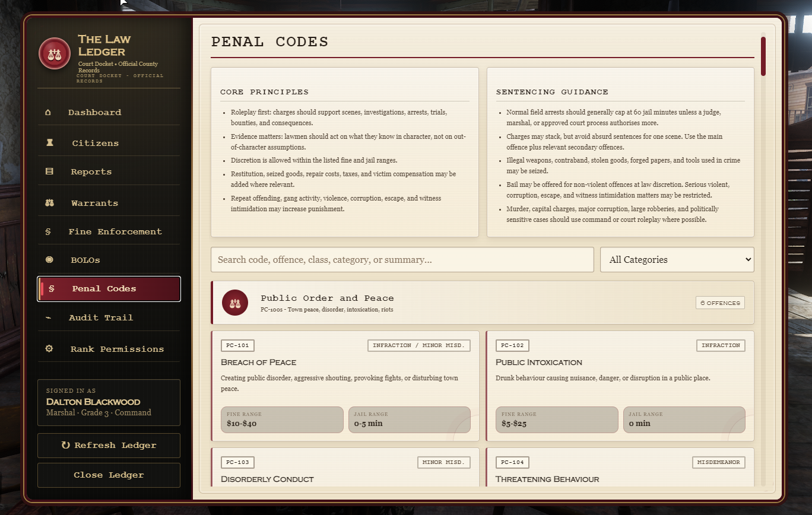Viewport: 812px width, 515px height.
Task: Click the PENAL CODES page title
Action: (269, 42)
